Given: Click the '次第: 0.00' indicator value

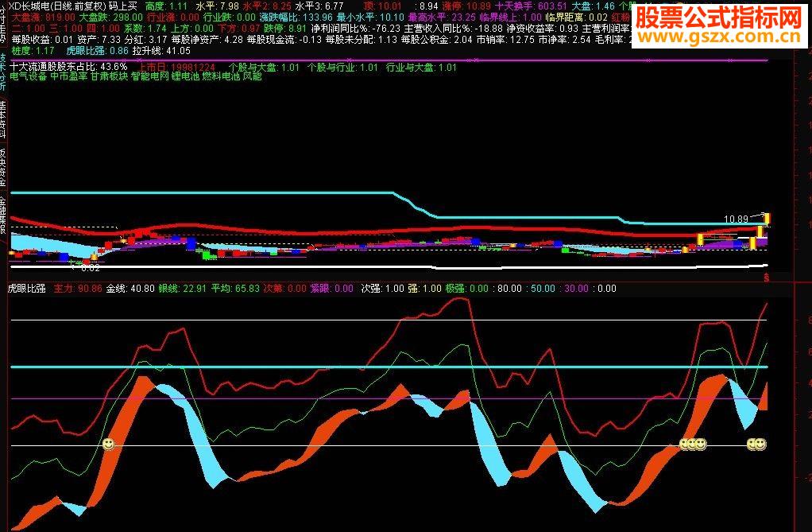Looking at the screenshot, I should click(284, 289).
